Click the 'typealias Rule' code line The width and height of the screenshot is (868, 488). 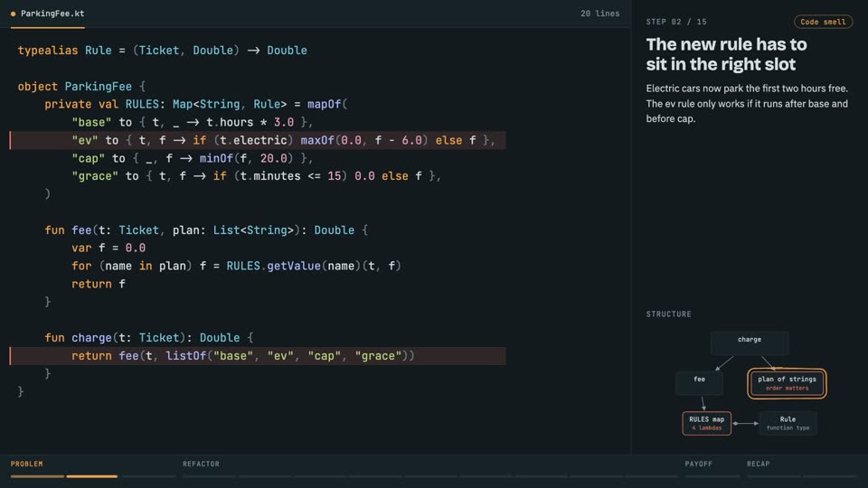[x=162, y=51]
